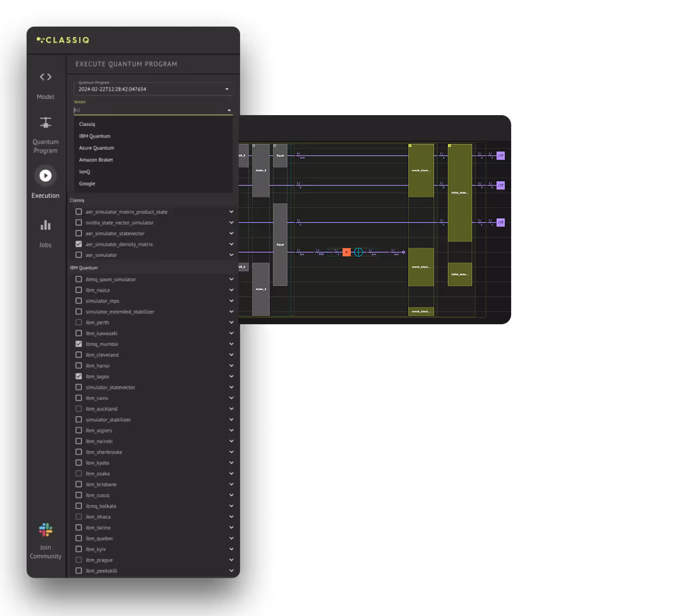Open the Jobs bar chart icon
This screenshot has height=616, width=675.
pyautogui.click(x=46, y=225)
